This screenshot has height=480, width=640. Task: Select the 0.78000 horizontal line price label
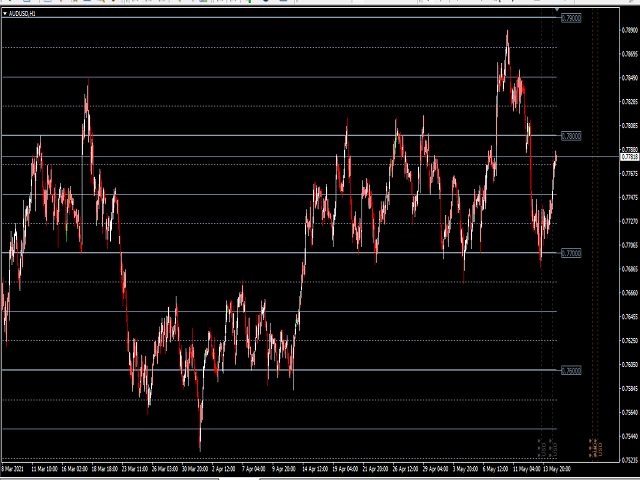pyautogui.click(x=571, y=136)
